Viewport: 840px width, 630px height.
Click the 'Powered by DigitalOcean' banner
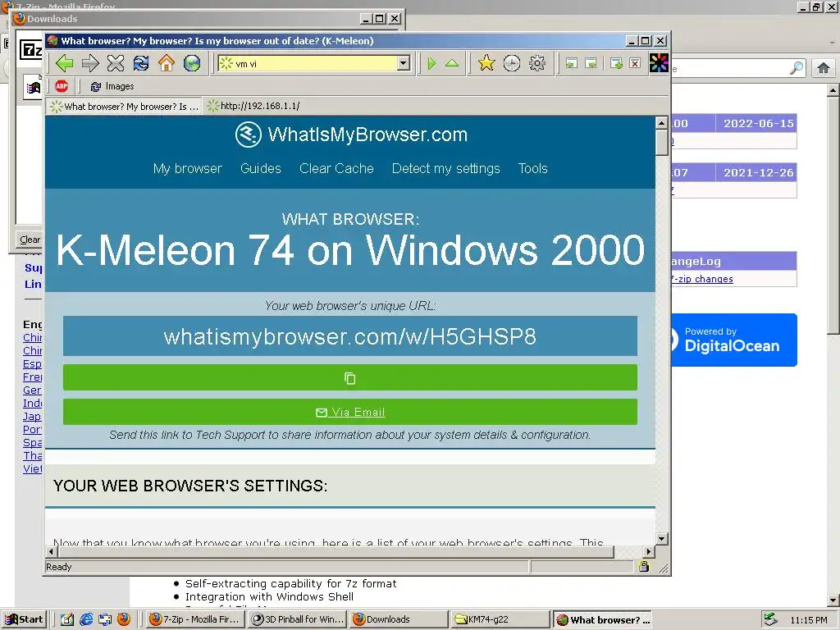734,340
